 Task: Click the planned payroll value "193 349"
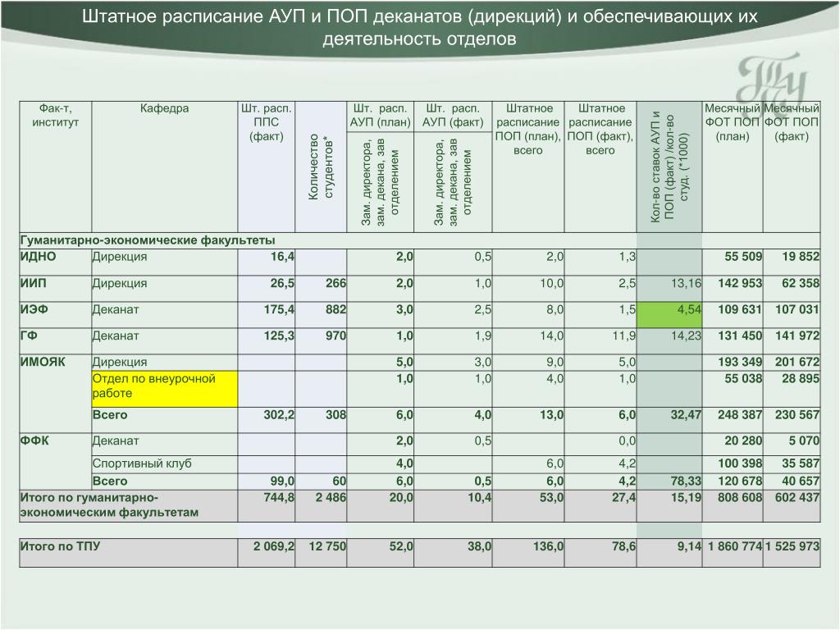click(x=740, y=362)
